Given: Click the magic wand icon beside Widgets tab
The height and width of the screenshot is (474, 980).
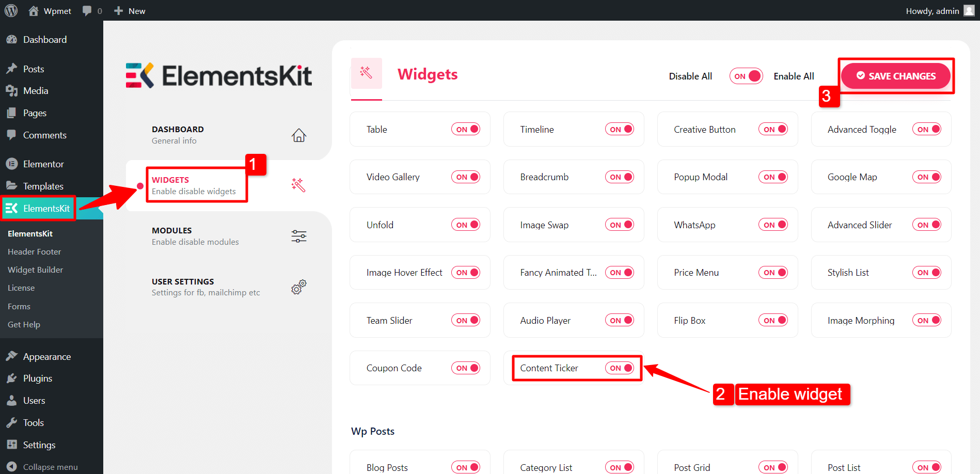Looking at the screenshot, I should 298,185.
